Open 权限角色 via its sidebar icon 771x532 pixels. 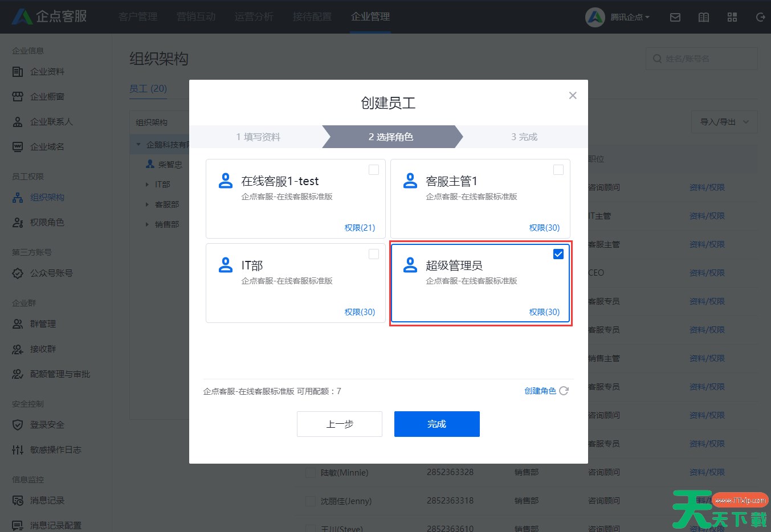[18, 223]
